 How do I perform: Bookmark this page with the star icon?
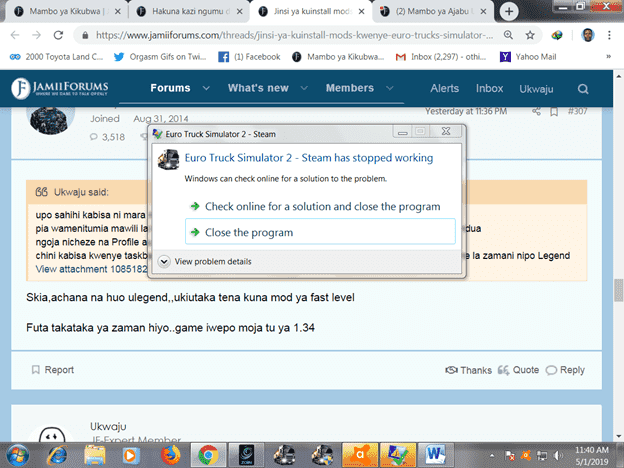(x=530, y=35)
